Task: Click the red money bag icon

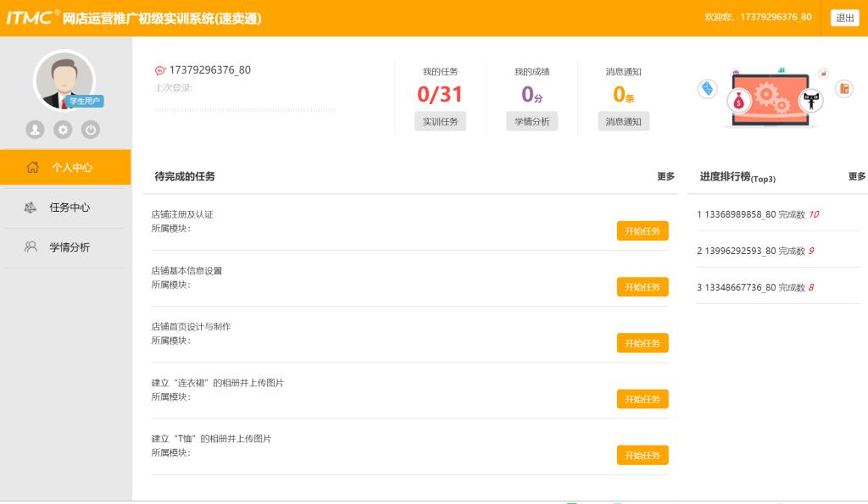Action: [739, 102]
